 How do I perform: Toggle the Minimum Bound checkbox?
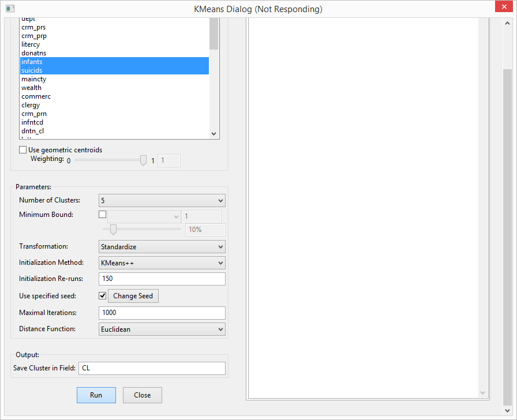point(103,215)
